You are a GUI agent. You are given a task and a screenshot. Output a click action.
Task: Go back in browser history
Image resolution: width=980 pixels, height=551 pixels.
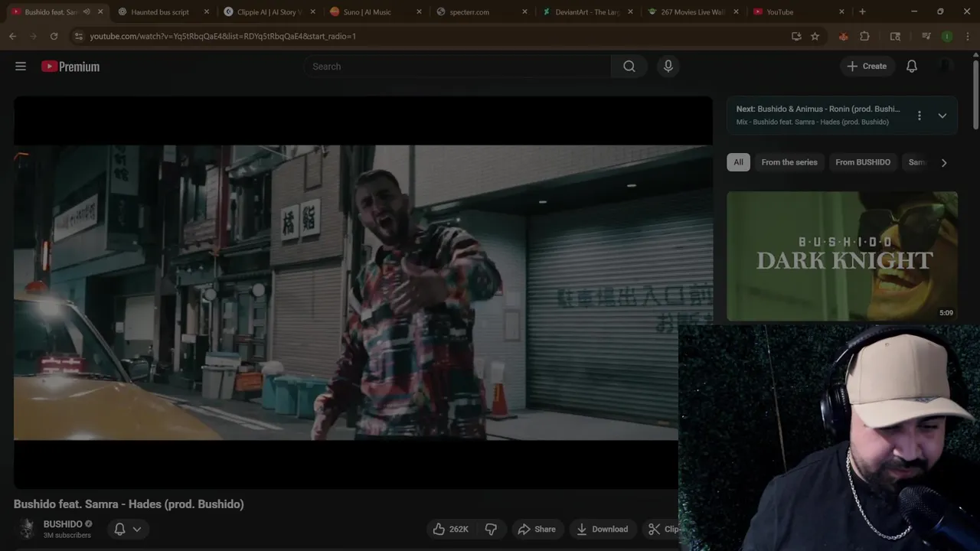pos(12,36)
